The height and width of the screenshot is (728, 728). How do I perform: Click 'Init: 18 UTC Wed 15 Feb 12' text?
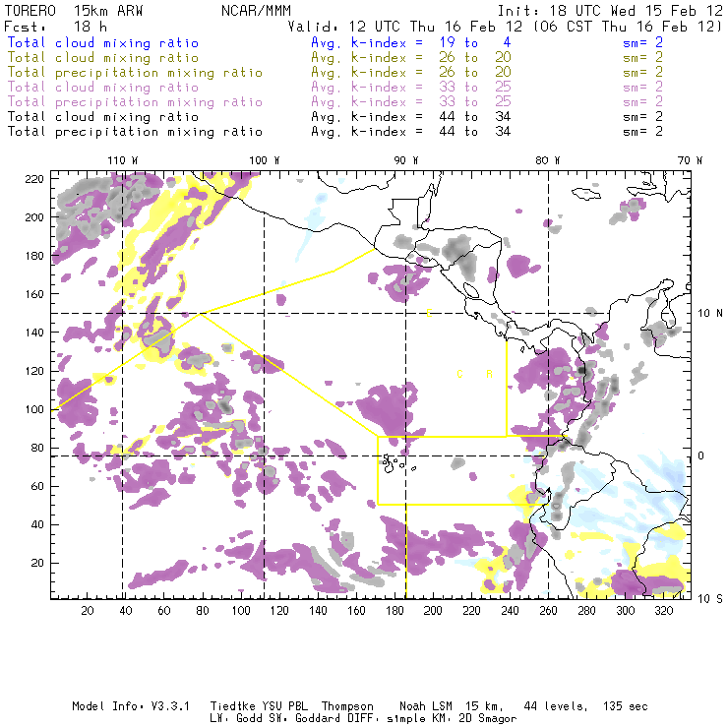[610, 11]
